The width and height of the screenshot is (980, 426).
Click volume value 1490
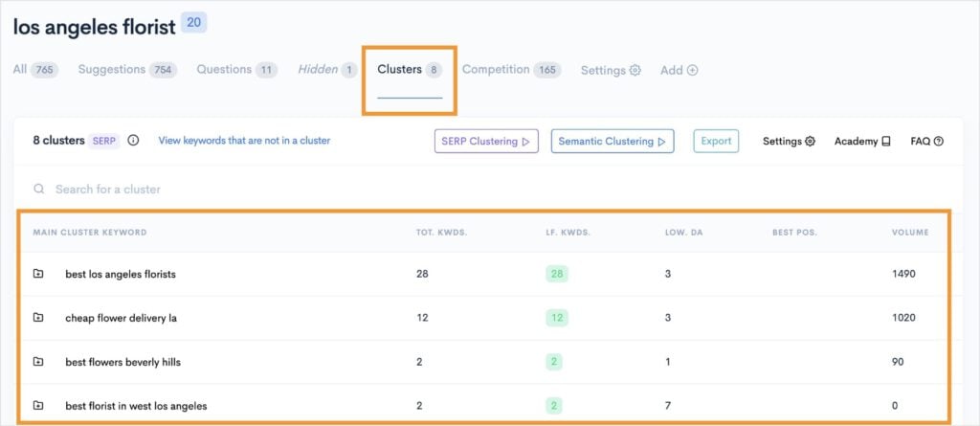point(903,274)
